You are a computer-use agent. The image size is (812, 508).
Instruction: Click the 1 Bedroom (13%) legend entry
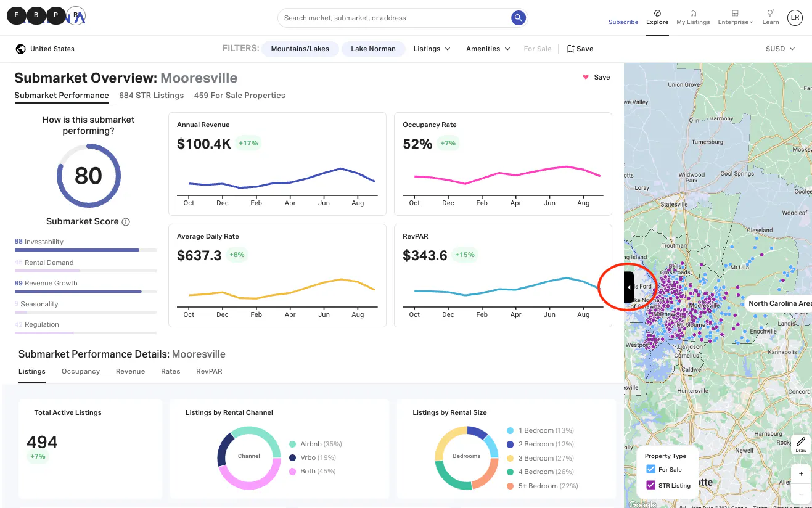click(x=540, y=430)
